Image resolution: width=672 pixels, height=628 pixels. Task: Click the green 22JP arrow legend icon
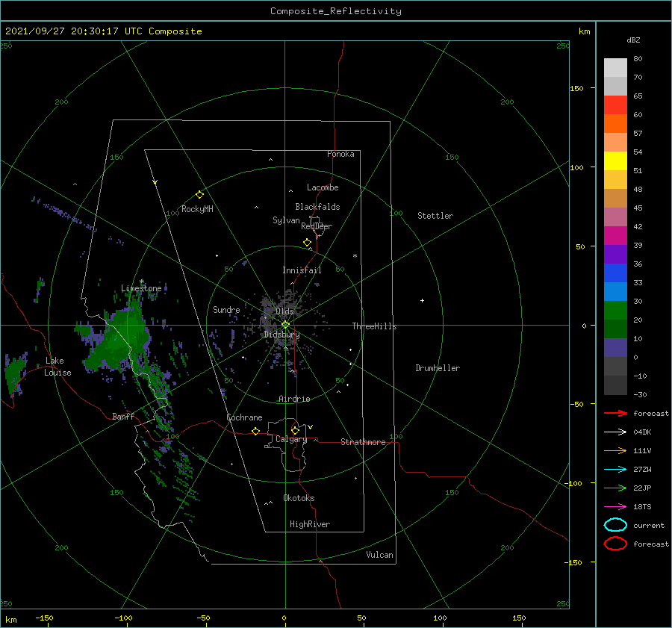tap(615, 488)
